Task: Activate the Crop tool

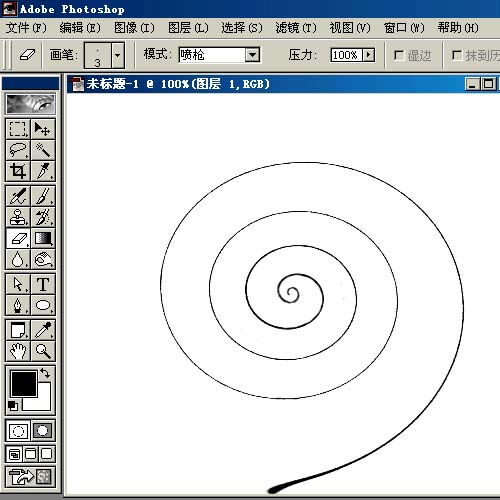Action: pos(18,171)
